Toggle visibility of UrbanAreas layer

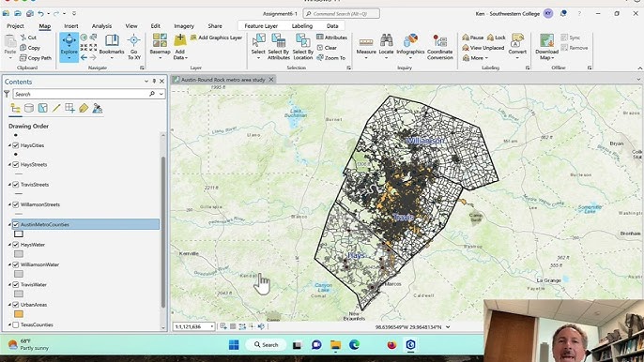(16, 305)
